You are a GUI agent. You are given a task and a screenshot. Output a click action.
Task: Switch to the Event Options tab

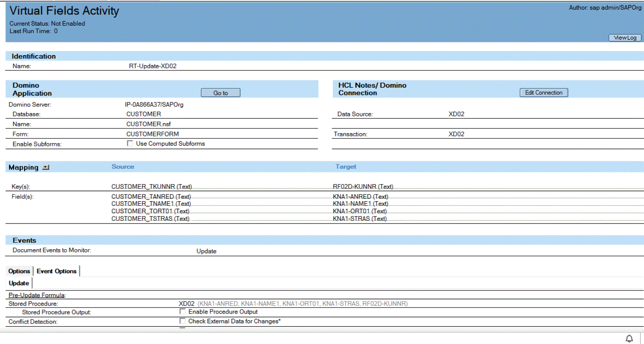pos(56,271)
